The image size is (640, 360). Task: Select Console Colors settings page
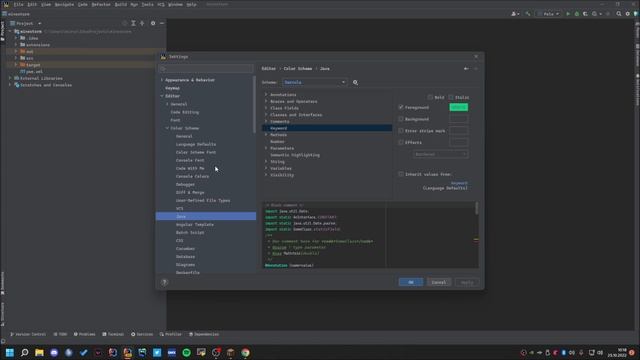192,176
